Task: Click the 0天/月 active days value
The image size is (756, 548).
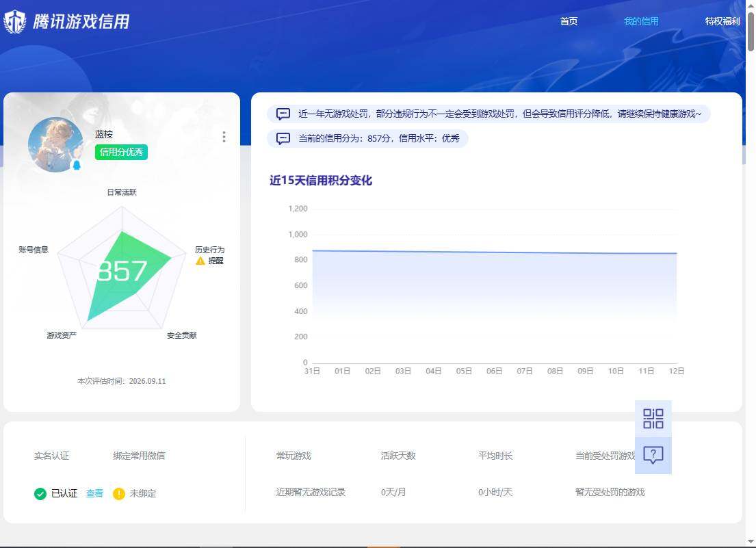Action: pyautogui.click(x=393, y=492)
